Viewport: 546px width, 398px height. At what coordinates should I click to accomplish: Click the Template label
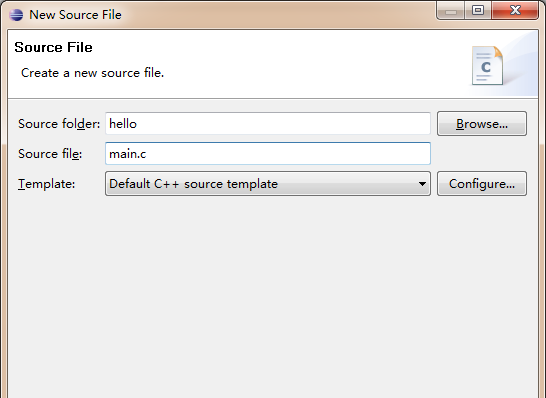47,184
